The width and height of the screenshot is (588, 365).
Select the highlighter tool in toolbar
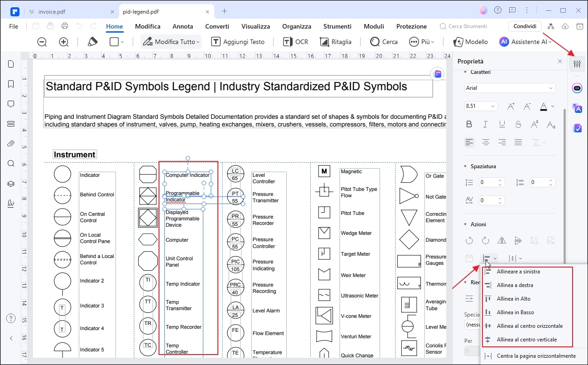coord(92,42)
